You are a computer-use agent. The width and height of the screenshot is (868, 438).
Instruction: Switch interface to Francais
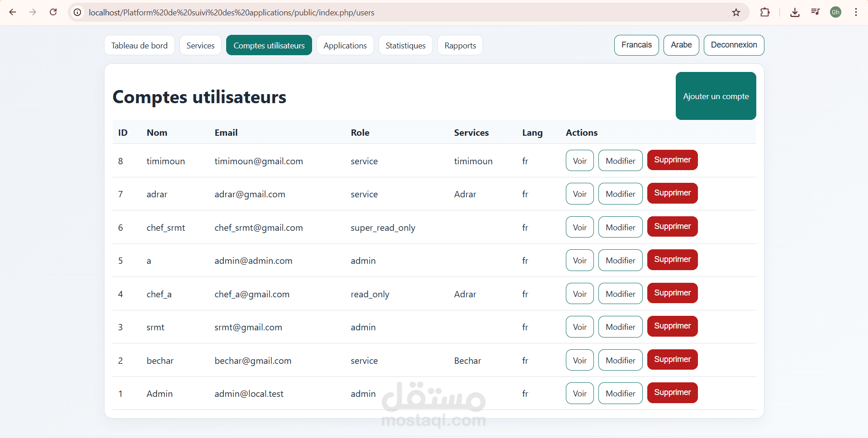(636, 45)
